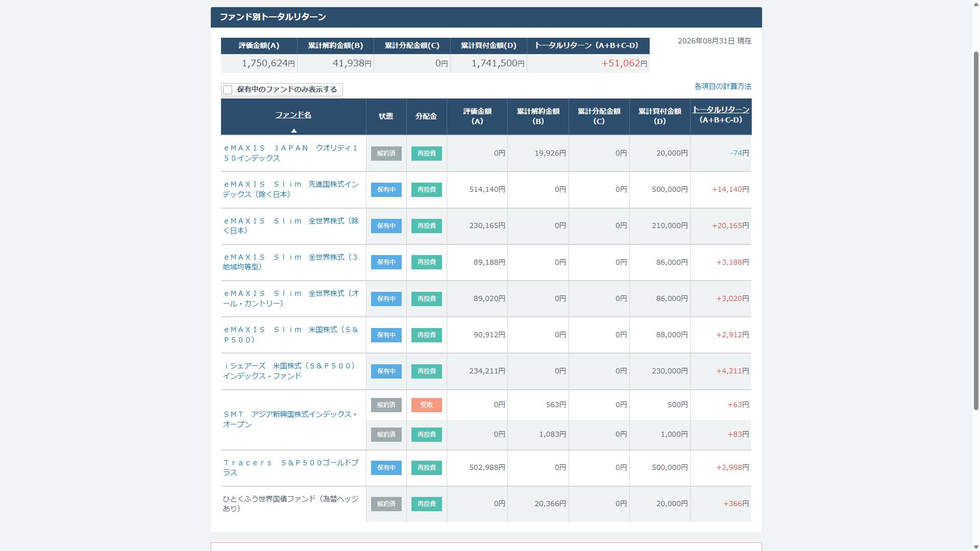980x551 pixels.
Task: Click the total return value +51,062円
Action: coord(624,64)
